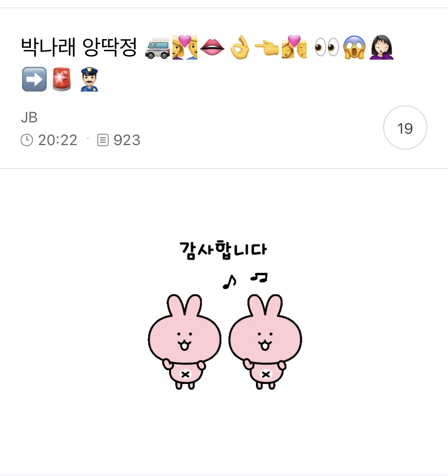This screenshot has height=476, width=448.
Task: Click the post title text 박나래 앙딱정
Action: coord(79,48)
